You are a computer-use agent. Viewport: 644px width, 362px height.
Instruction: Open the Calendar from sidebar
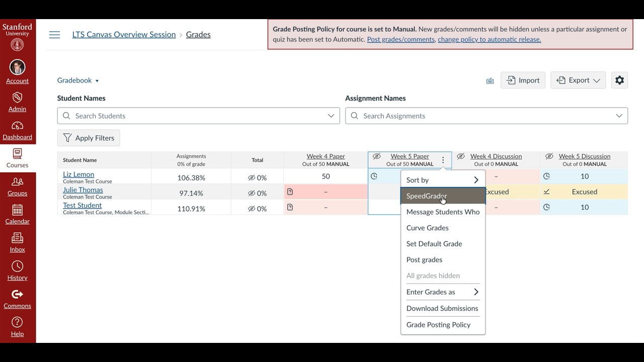click(x=17, y=215)
